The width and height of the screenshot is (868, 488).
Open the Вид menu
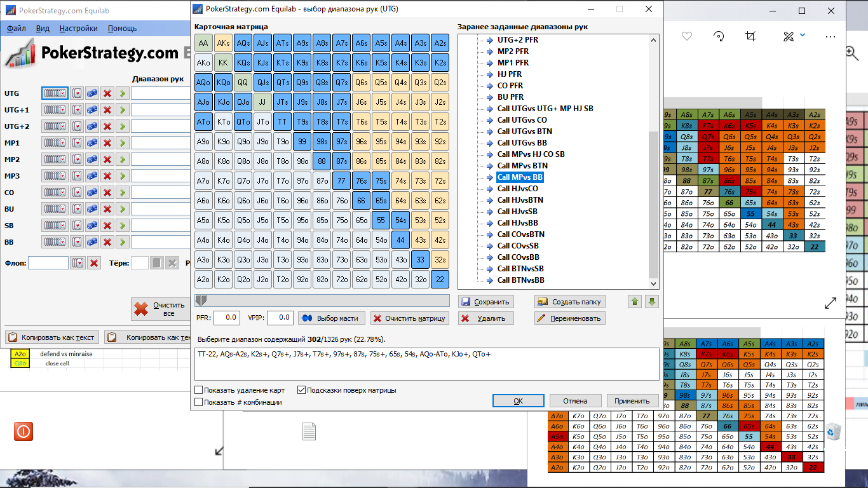coord(43,29)
